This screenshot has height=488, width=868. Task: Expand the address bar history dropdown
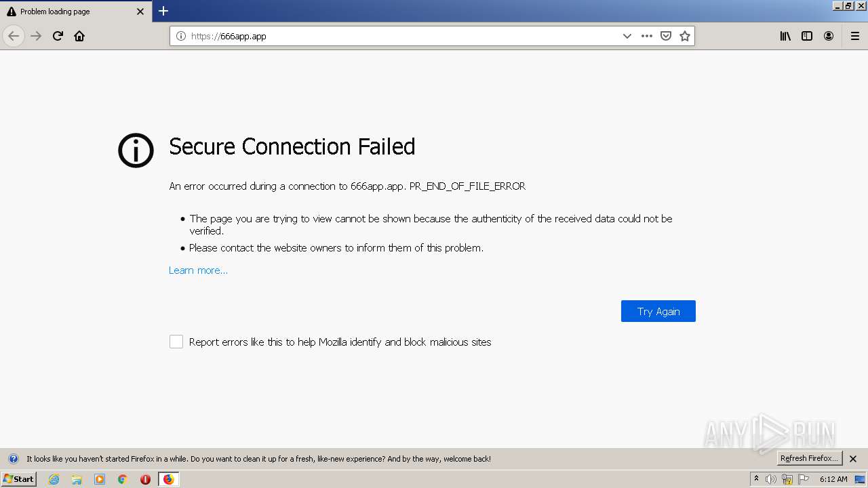point(627,36)
